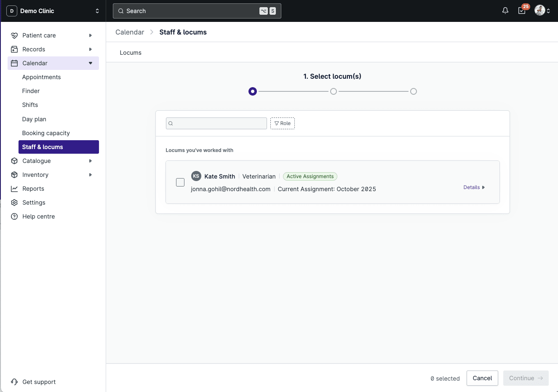This screenshot has height=392, width=558.
Task: Select the final step circle in the wizard
Action: tap(413, 91)
